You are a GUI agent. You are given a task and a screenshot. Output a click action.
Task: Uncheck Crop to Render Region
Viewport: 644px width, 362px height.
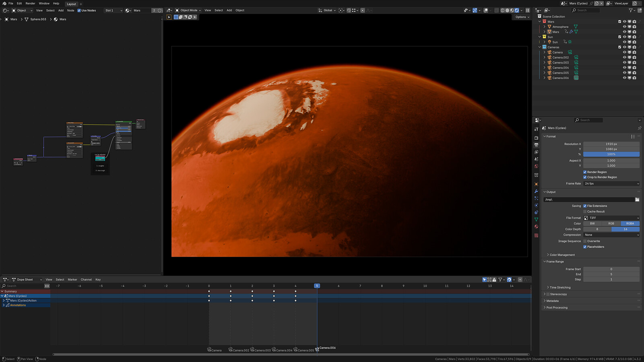pyautogui.click(x=585, y=177)
